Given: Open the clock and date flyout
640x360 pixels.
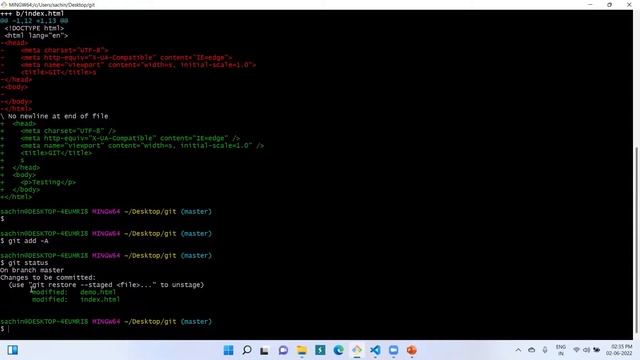Looking at the screenshot, I should 619,350.
